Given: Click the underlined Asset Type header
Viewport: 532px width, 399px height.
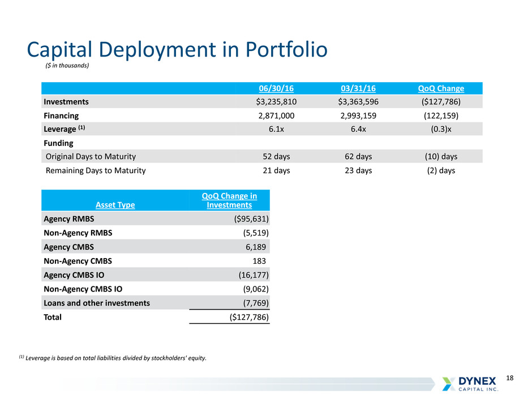Looking at the screenshot, I should click(114, 205).
